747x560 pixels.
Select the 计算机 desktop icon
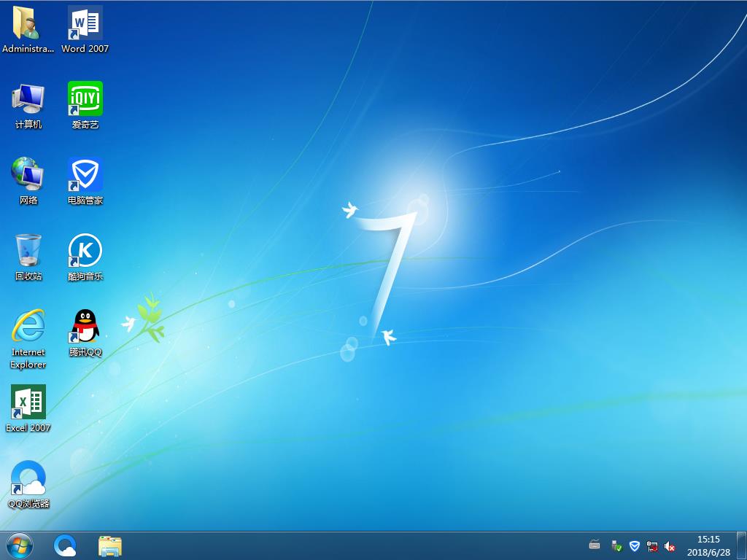[x=28, y=98]
